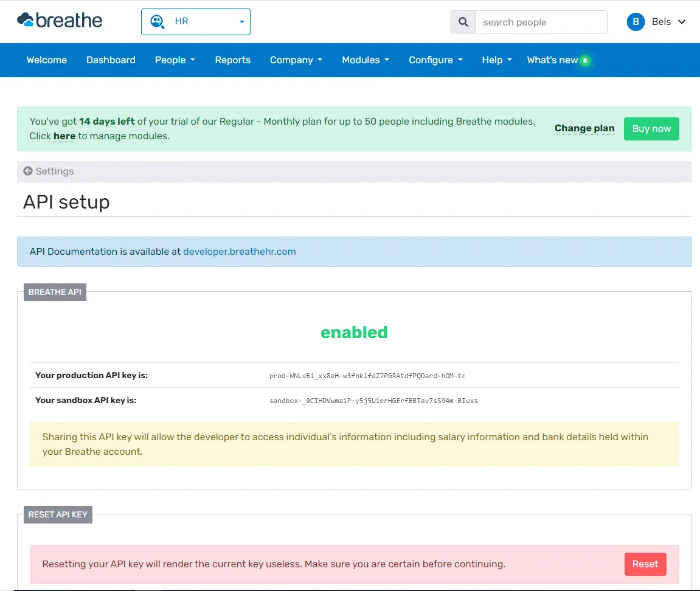The height and width of the screenshot is (591, 700).
Task: Click the '14 days left' trial text
Action: coord(106,122)
